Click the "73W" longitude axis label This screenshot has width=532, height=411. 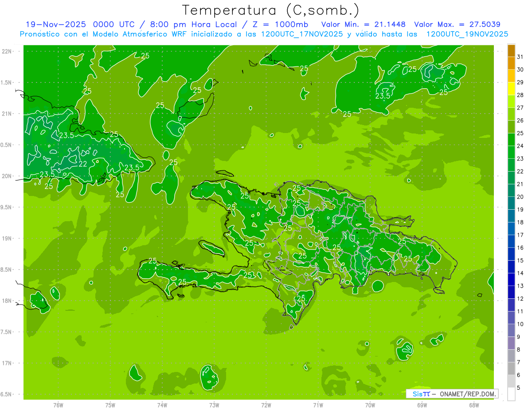click(214, 404)
